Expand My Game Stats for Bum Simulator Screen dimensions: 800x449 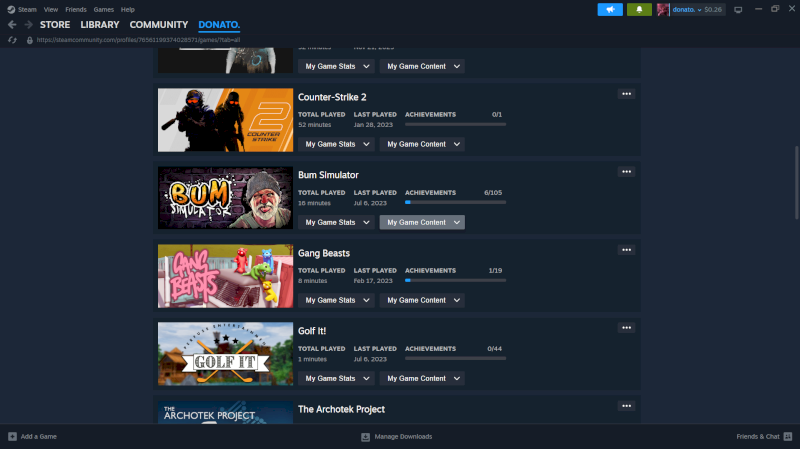pos(336,222)
